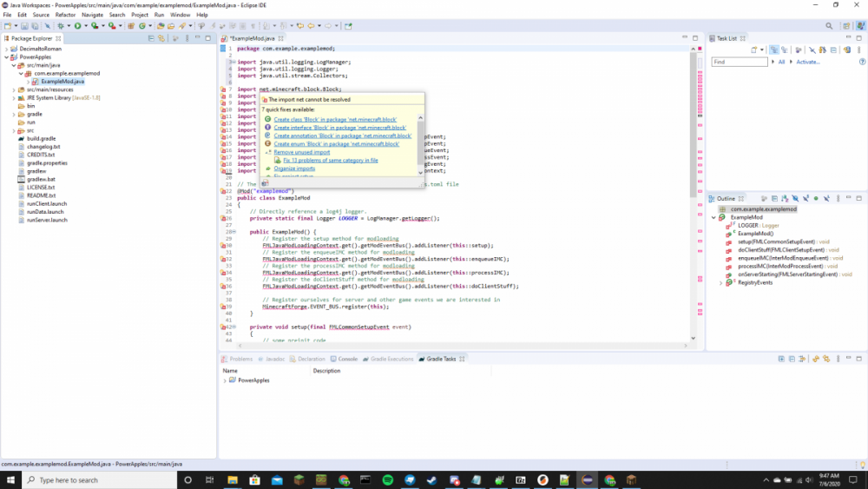Open the Navigate menu

(92, 15)
